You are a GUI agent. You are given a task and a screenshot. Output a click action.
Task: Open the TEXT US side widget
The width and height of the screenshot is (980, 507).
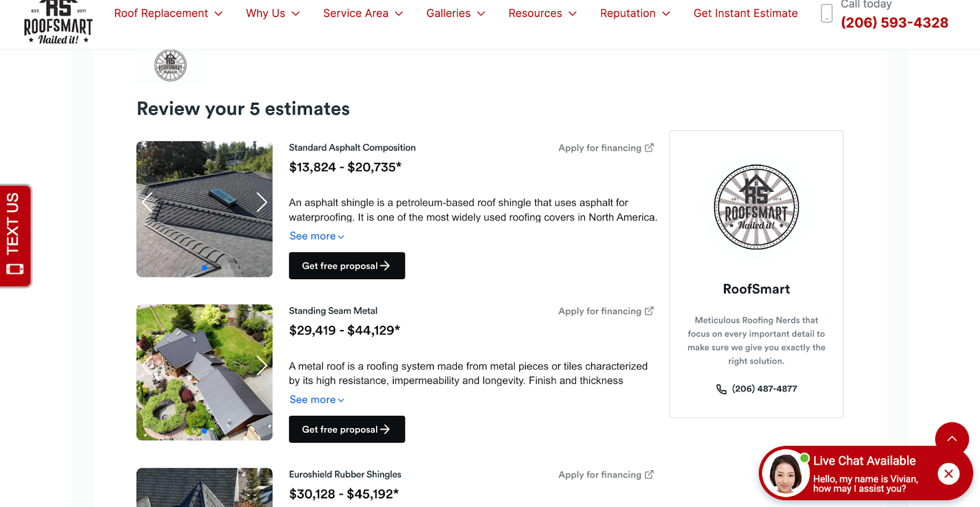point(15,235)
